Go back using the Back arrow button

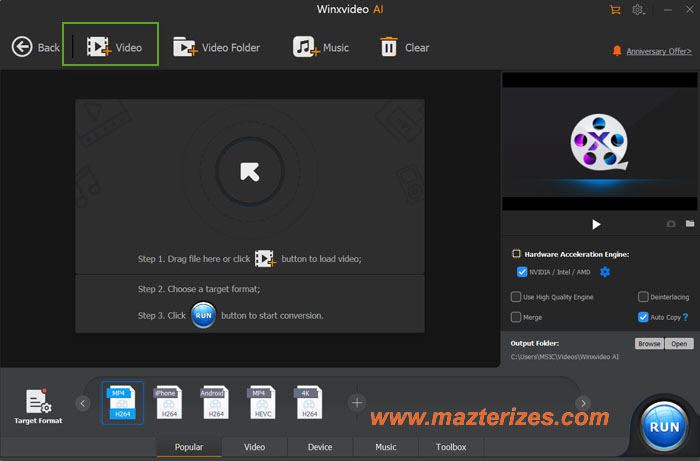click(35, 47)
